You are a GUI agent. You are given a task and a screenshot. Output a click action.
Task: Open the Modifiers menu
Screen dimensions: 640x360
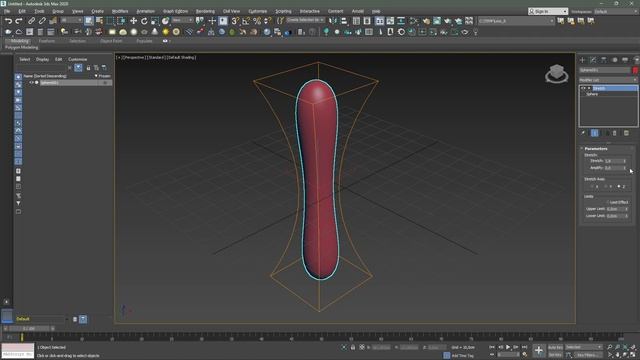[x=120, y=11]
